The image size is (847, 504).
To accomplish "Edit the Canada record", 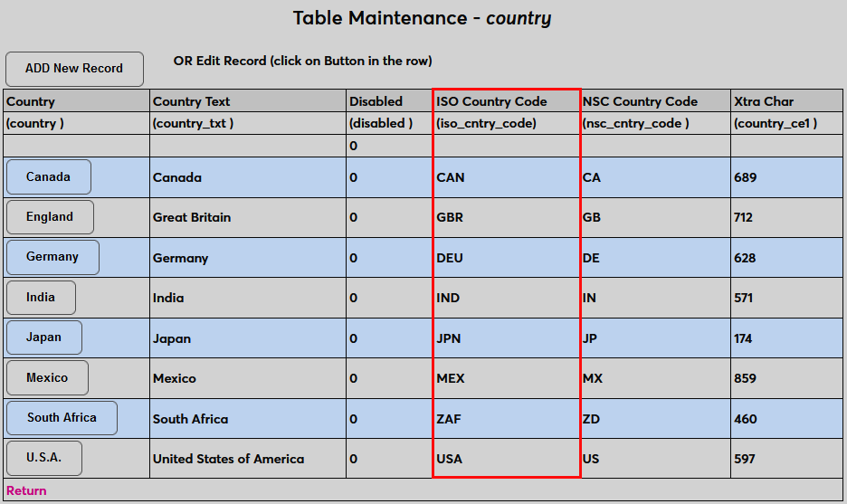I will (48, 177).
